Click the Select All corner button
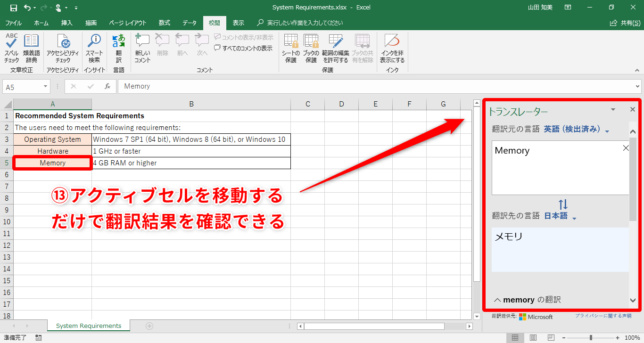The height and width of the screenshot is (343, 644). [7, 104]
